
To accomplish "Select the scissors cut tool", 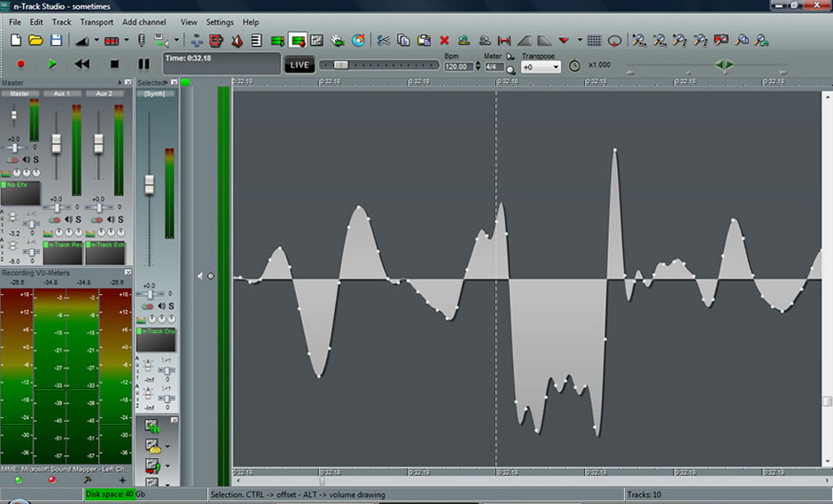I will click(x=383, y=40).
